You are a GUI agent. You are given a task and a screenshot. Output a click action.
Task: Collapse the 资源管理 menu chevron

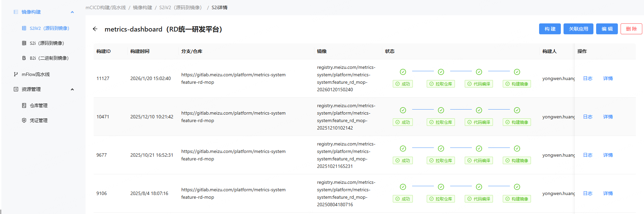72,90
